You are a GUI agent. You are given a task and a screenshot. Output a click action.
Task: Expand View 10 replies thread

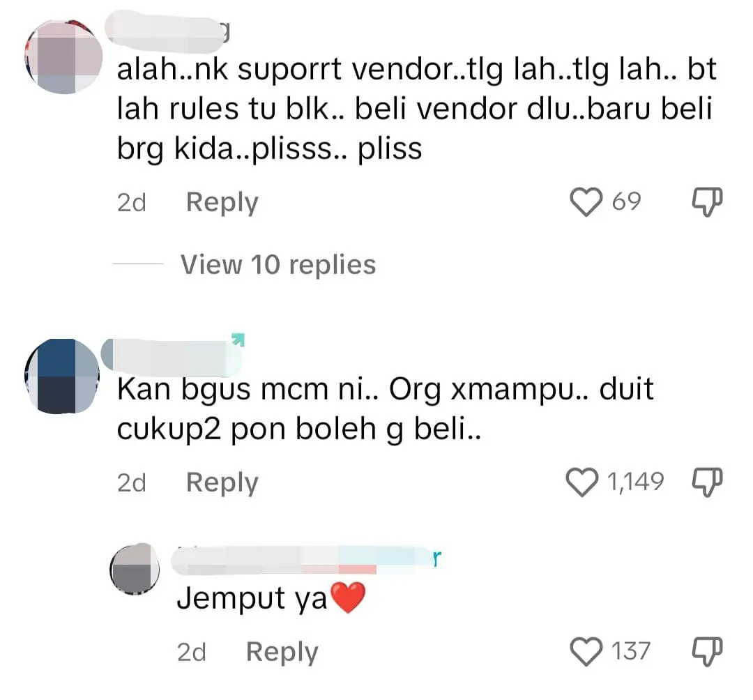pyautogui.click(x=278, y=264)
